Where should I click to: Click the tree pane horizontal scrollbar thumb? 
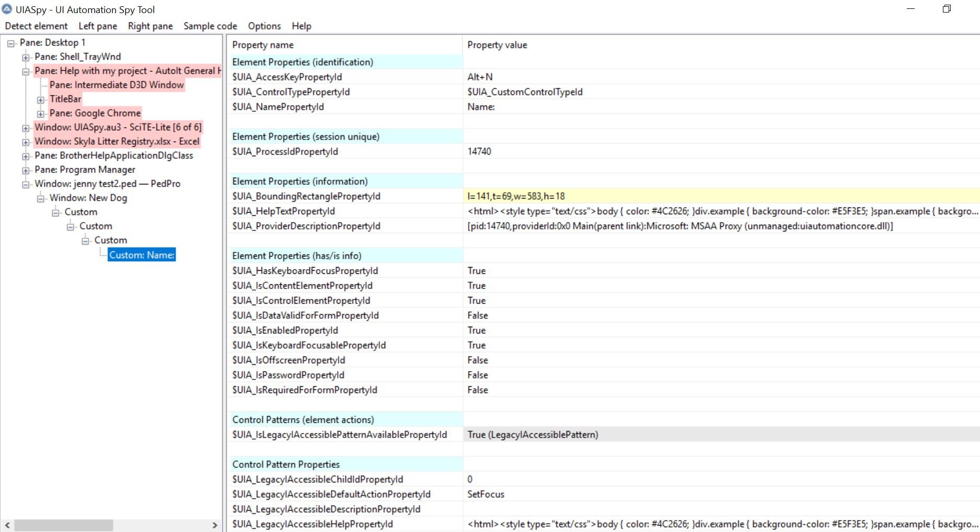tap(64, 525)
